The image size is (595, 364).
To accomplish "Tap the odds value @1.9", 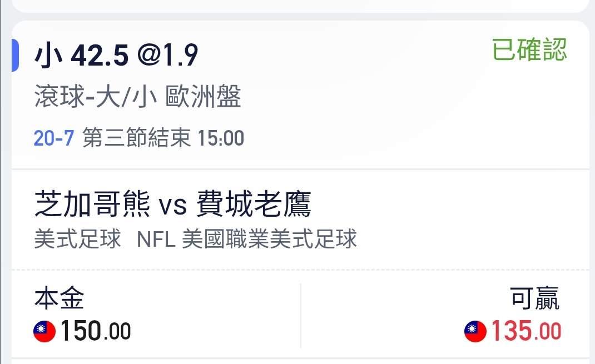I will coord(167,56).
